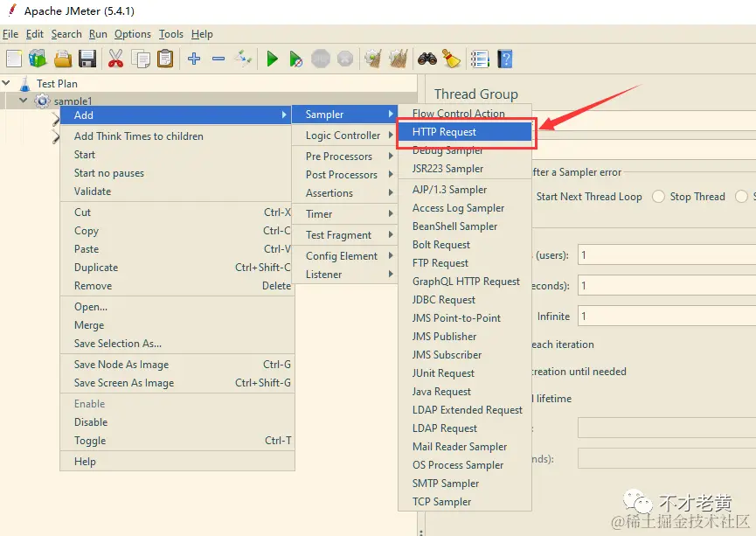Expand the Pre Processors submenu

tap(344, 157)
